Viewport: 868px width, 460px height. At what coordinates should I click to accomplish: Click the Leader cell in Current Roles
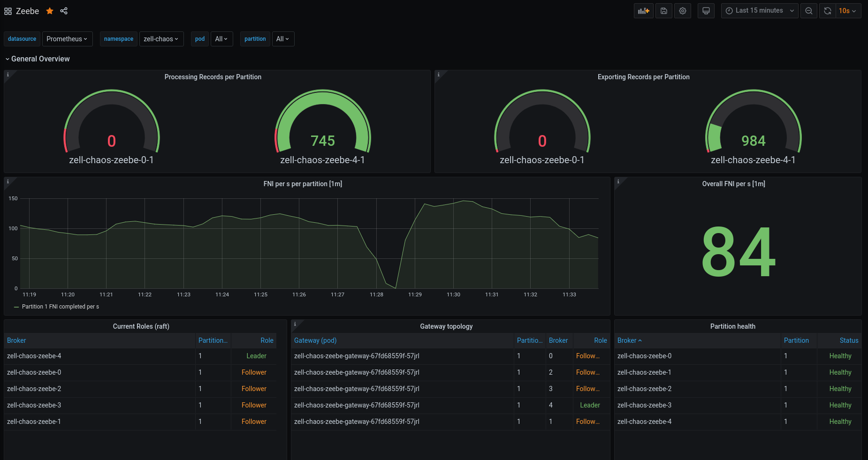click(256, 356)
